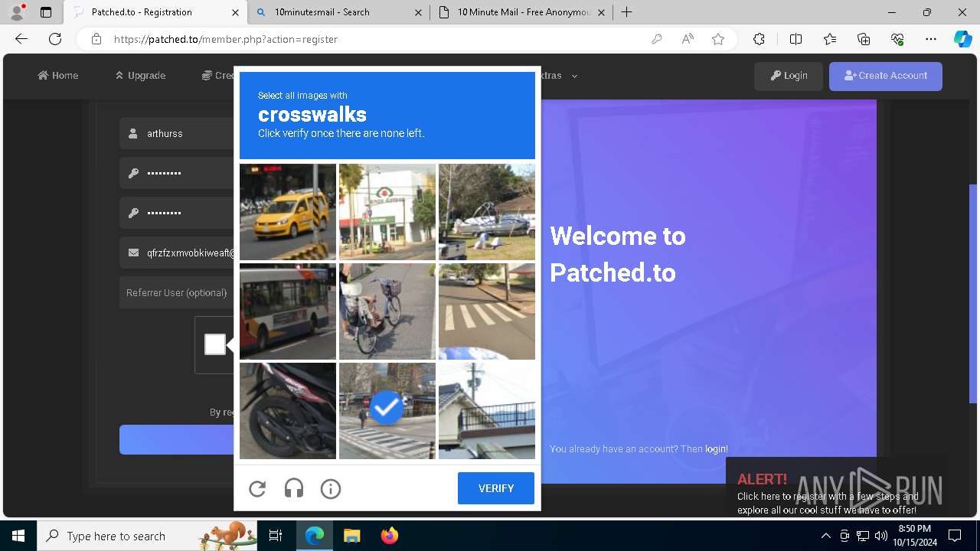Open Settings and more menu
980x551 pixels.
click(931, 39)
